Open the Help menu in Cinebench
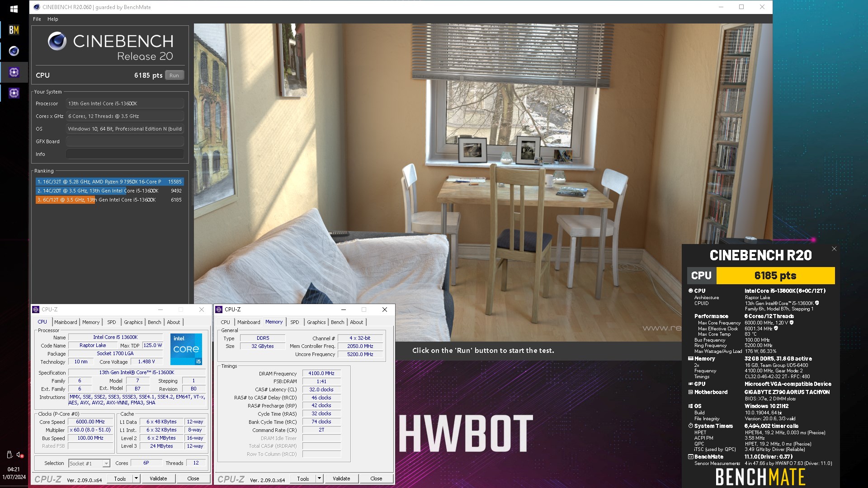 click(53, 19)
